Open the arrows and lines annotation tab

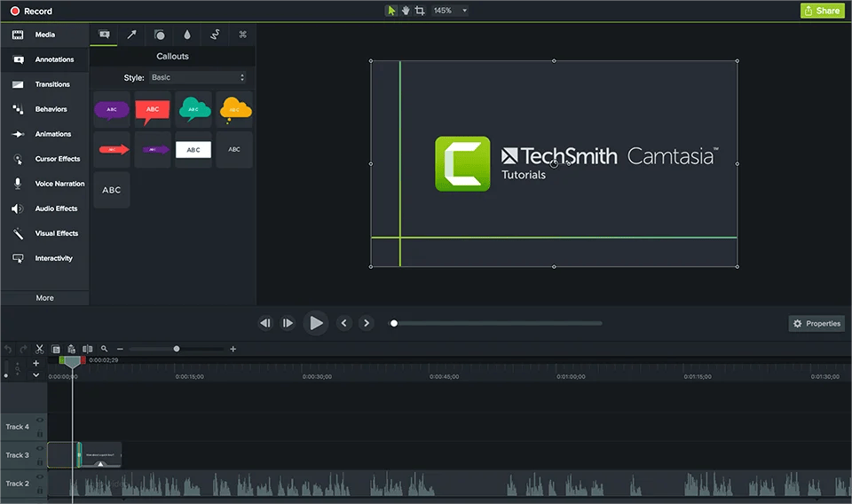(131, 35)
